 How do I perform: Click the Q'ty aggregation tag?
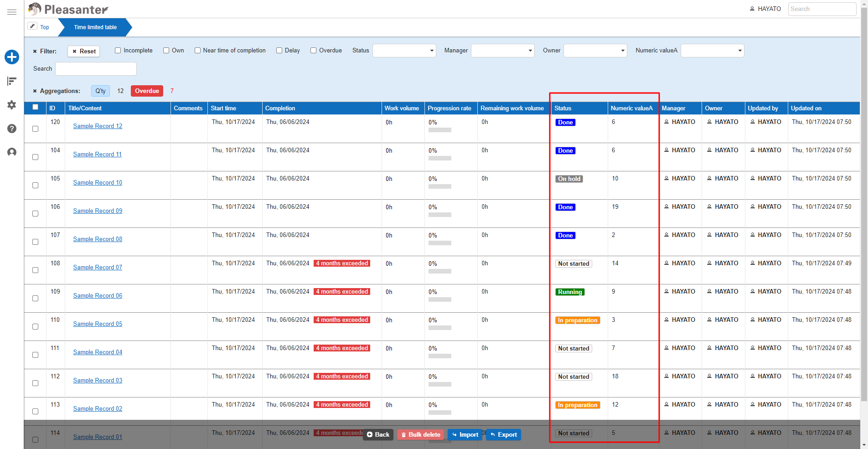(101, 91)
